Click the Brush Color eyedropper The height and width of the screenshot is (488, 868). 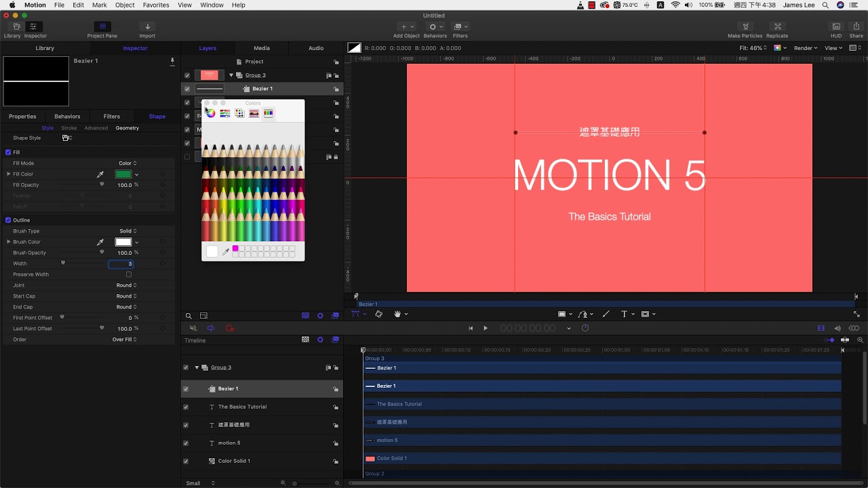point(100,242)
